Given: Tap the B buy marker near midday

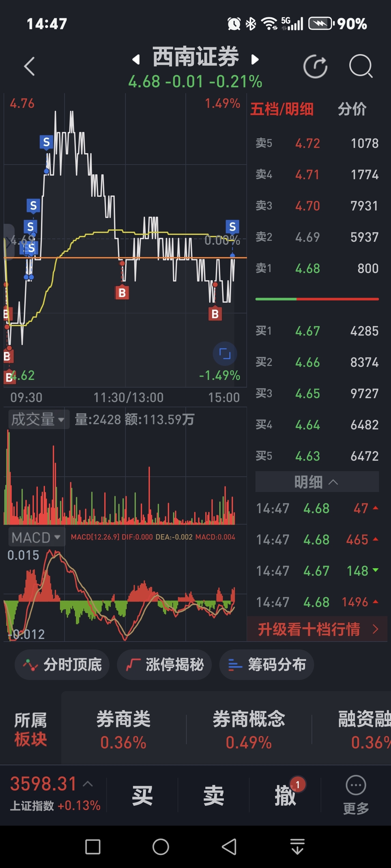Looking at the screenshot, I should (x=122, y=293).
